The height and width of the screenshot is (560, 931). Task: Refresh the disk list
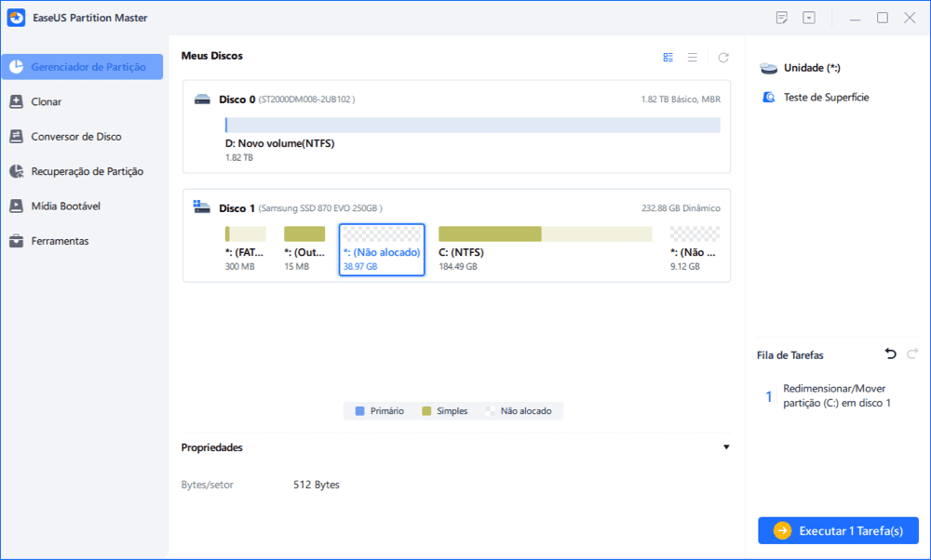click(723, 58)
